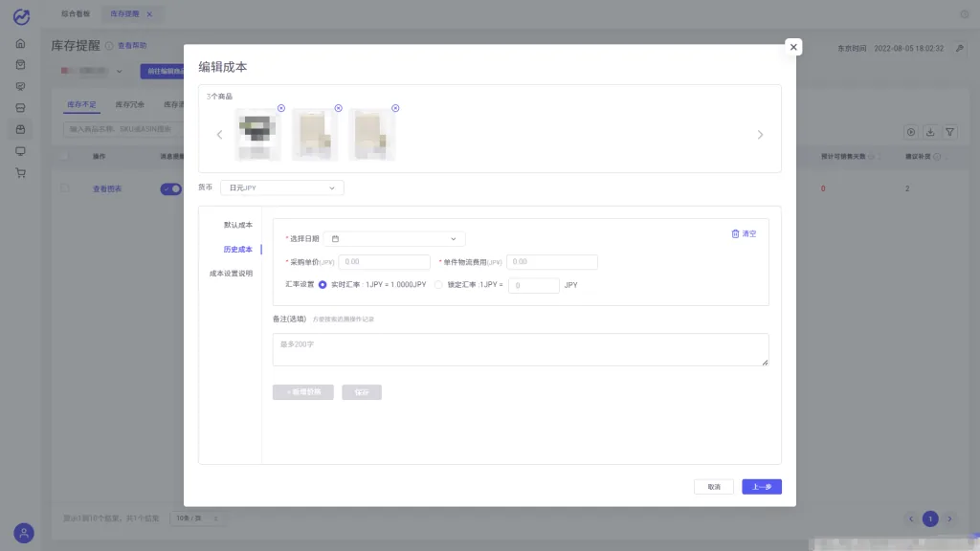Open the monitor icon in sidebar
Screen dimensions: 980x551
pyautogui.click(x=21, y=151)
